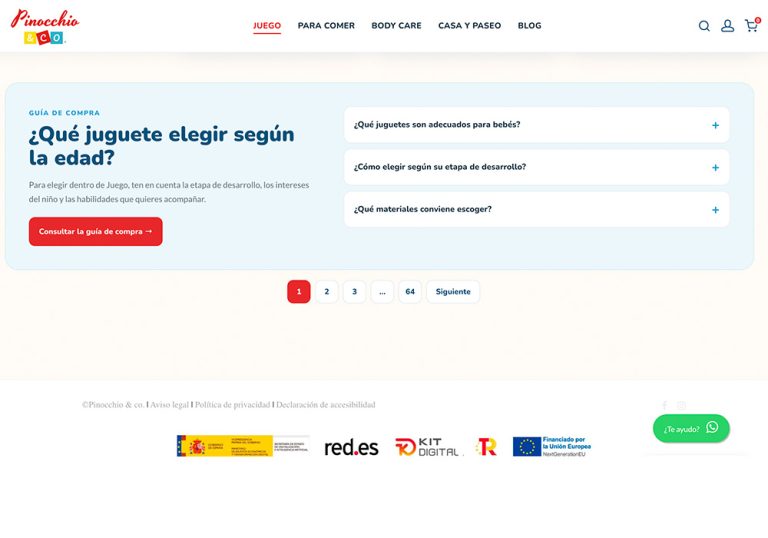Viewport: 768px width, 538px height.
Task: Click the faint Facebook icon in footer
Action: (665, 405)
